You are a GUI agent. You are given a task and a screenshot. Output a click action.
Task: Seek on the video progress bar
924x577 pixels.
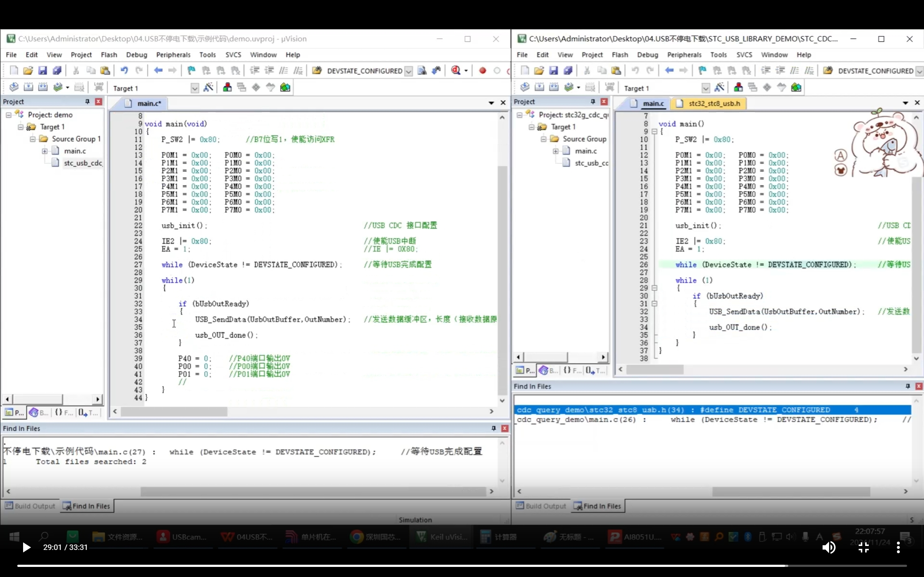pos(462,566)
